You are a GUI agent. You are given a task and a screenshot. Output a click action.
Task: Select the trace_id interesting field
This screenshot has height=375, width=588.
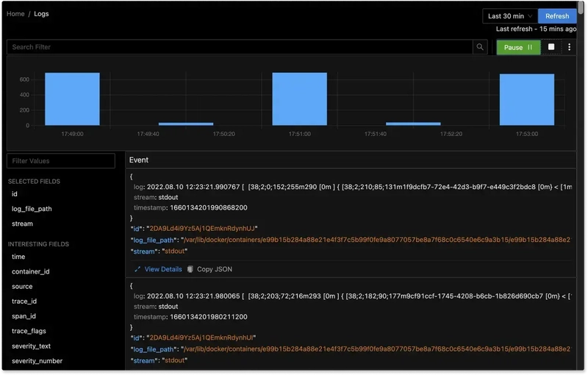click(24, 301)
